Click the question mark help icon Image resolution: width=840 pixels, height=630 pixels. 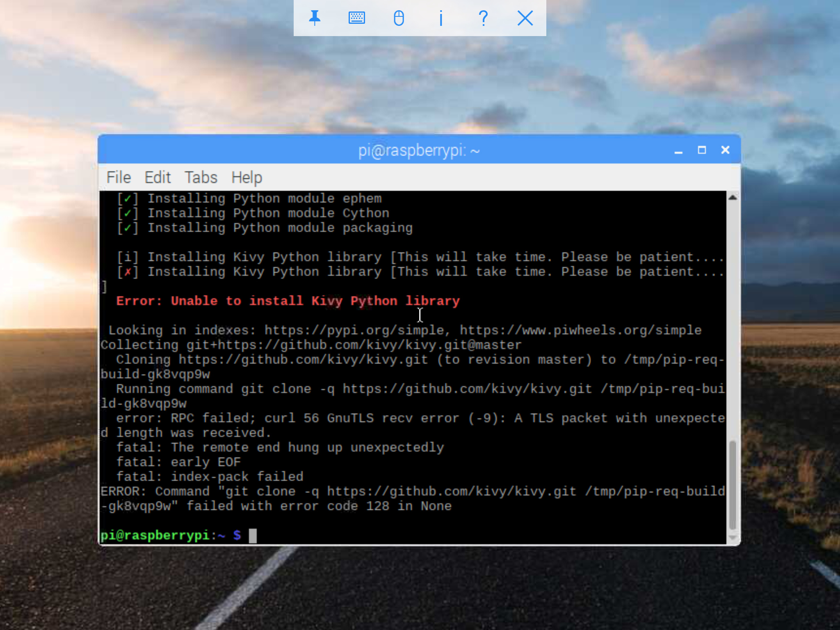pos(483,18)
